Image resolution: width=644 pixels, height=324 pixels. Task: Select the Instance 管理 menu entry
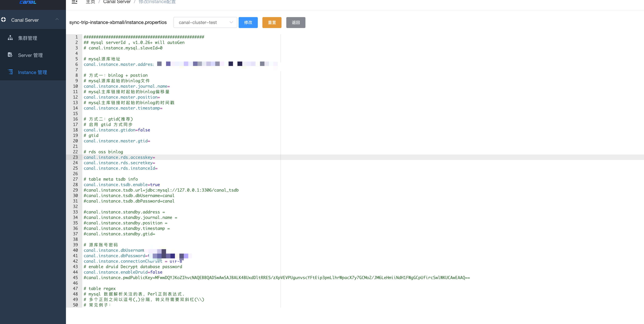coord(32,72)
